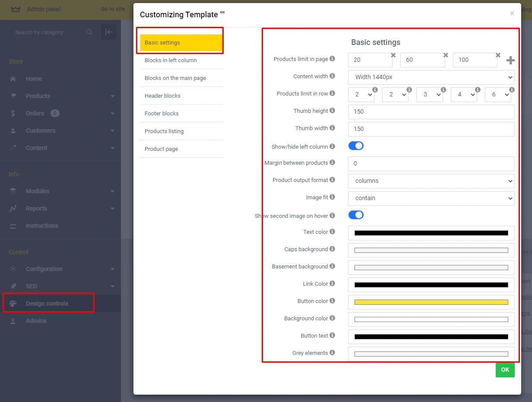Open the Products listing tab
The width and height of the screenshot is (532, 402).
point(164,131)
